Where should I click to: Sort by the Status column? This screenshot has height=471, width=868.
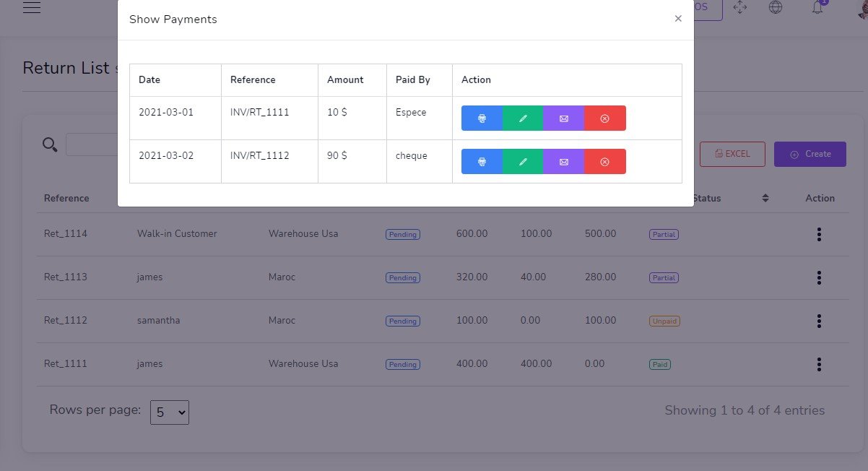click(x=765, y=198)
